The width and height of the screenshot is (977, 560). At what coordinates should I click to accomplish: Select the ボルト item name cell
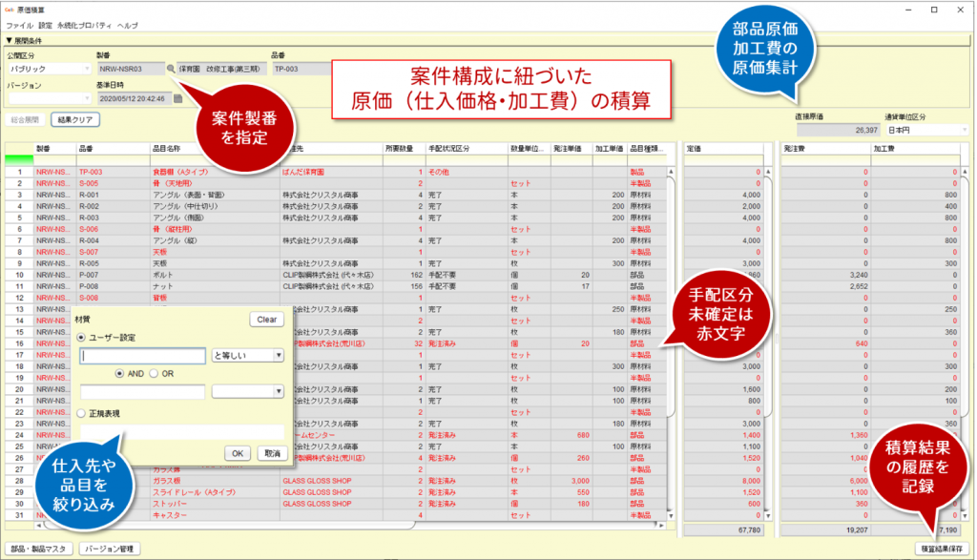pyautogui.click(x=215, y=275)
